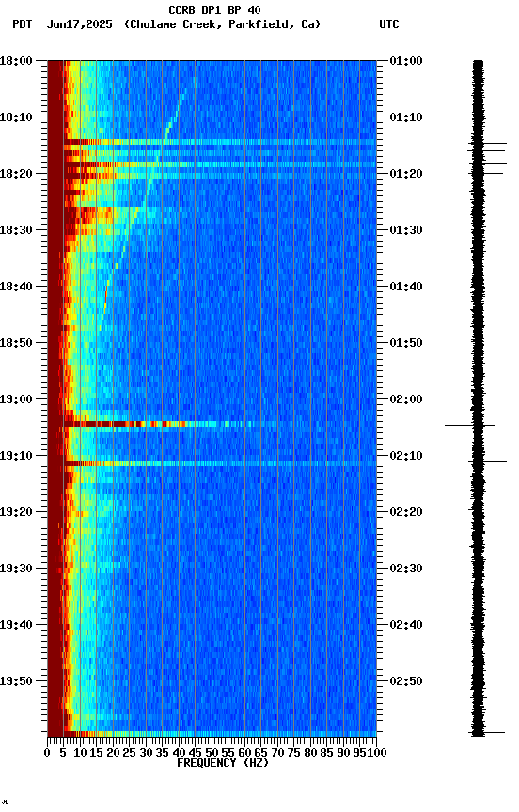The width and height of the screenshot is (519, 812).
Task: Click the 0 Hz frequency axis label
Action: (47, 753)
